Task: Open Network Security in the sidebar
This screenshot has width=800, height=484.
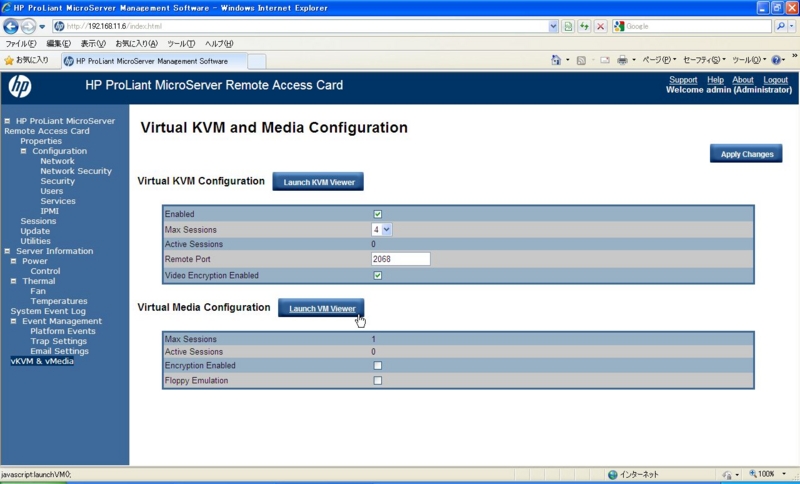Action: pyautogui.click(x=76, y=171)
